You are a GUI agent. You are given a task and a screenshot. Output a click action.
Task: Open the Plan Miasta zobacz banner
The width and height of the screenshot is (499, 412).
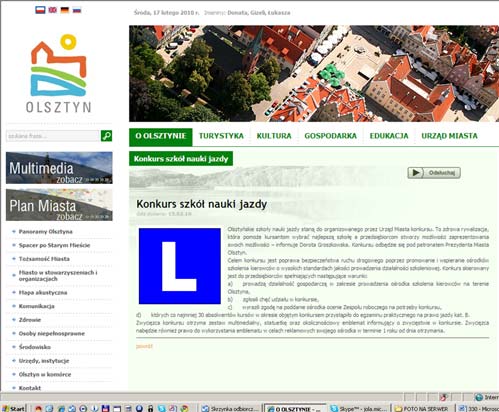click(x=59, y=205)
